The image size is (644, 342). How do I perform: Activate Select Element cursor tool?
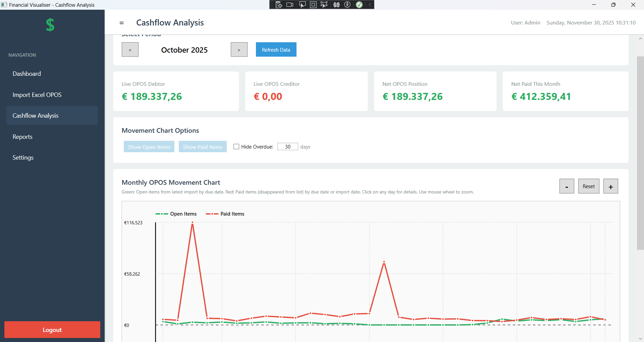[302, 5]
